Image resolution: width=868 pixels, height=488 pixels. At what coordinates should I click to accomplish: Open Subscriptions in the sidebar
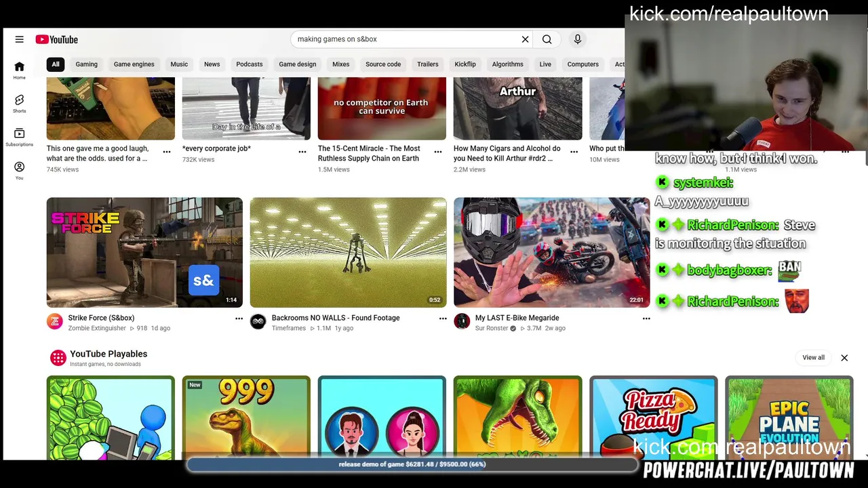coord(19,137)
